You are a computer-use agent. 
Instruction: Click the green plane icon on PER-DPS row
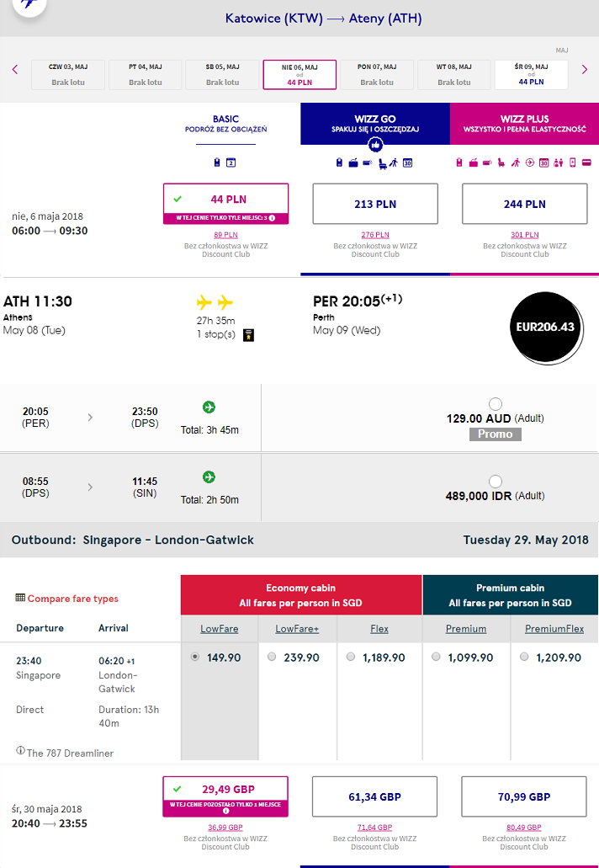coord(209,407)
